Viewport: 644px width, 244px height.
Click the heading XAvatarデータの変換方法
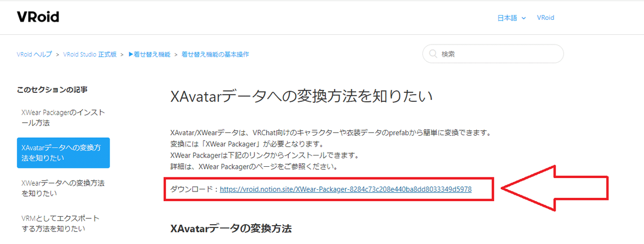point(231,228)
